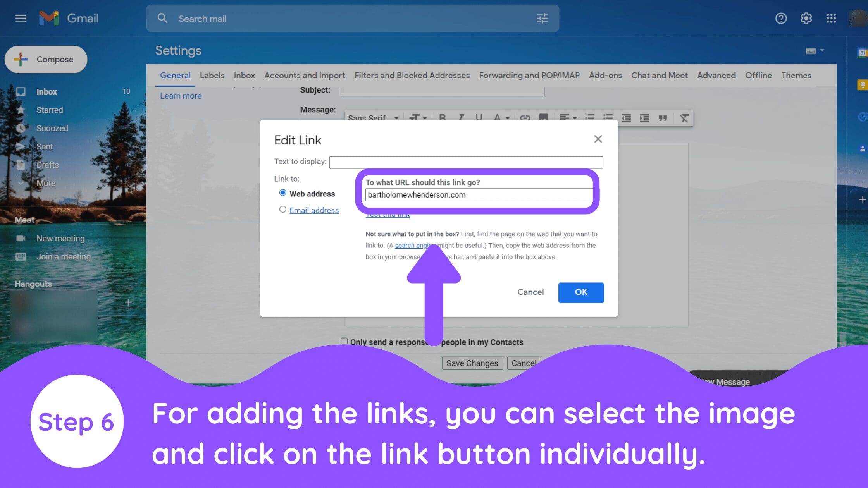Screen dimensions: 868x488
Task: Click the Sans Serif font dropdown
Action: point(373,118)
